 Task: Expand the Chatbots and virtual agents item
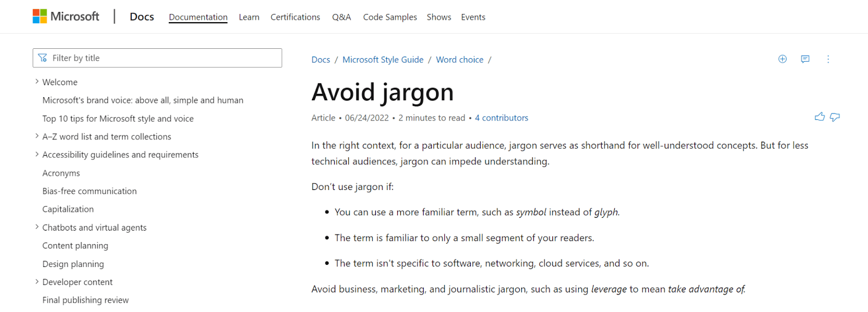[37, 227]
